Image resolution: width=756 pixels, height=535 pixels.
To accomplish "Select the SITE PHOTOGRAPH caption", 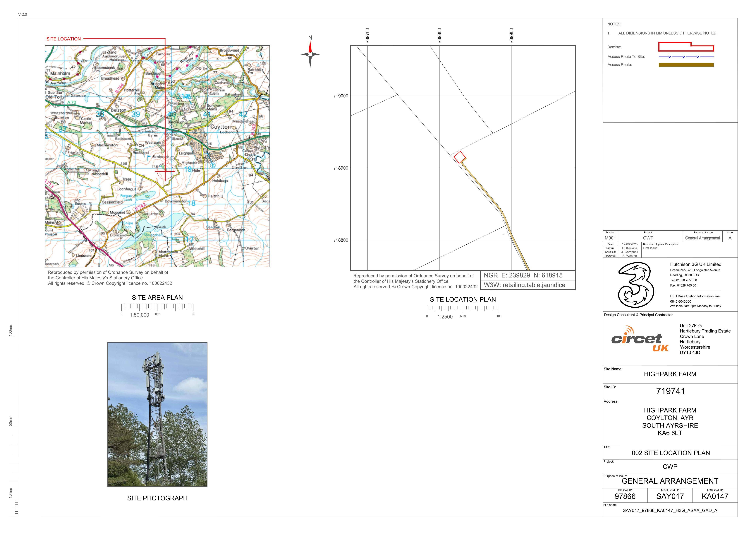I will [157, 498].
